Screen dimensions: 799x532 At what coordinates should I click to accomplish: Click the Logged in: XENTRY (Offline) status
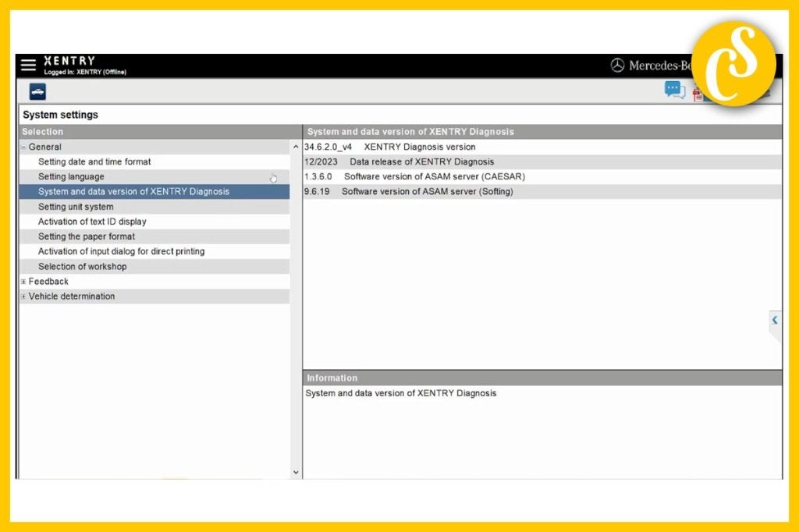tap(85, 72)
